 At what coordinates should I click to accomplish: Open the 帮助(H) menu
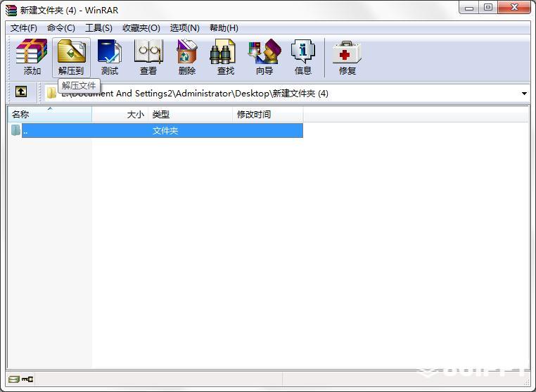[224, 28]
